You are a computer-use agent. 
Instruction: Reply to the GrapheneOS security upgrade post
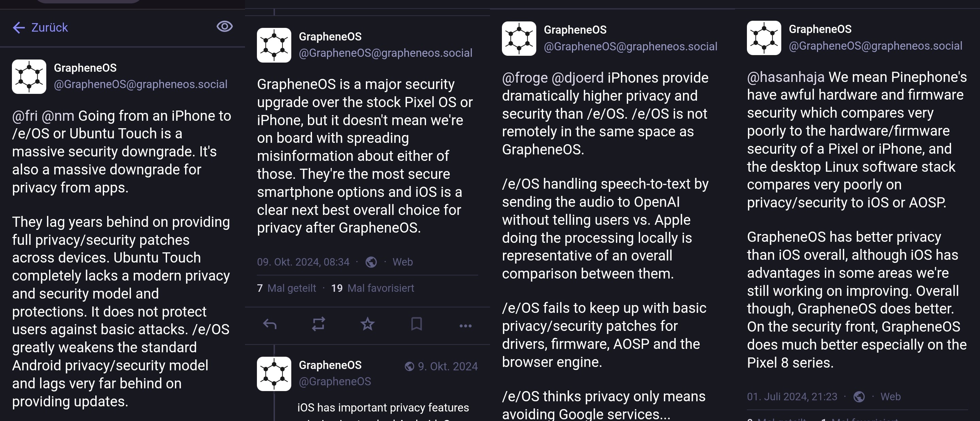coord(270,324)
